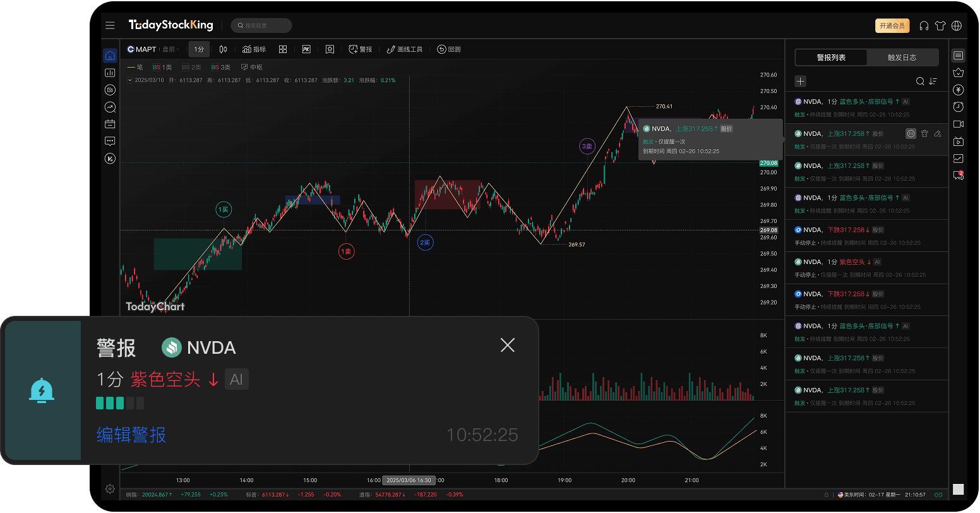Expand the 盘前 pre-market dropdown

click(170, 49)
